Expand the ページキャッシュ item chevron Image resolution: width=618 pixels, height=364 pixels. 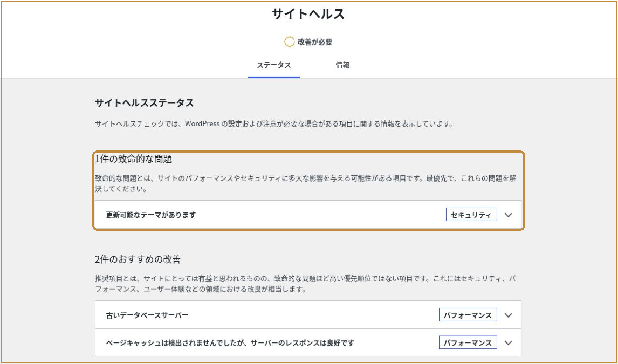(x=509, y=343)
